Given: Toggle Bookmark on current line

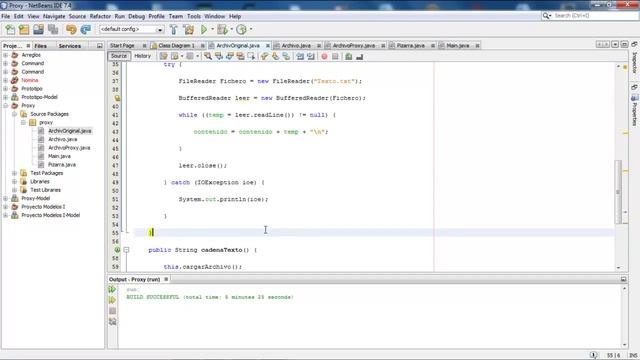Looking at the screenshot, I should [286, 56].
